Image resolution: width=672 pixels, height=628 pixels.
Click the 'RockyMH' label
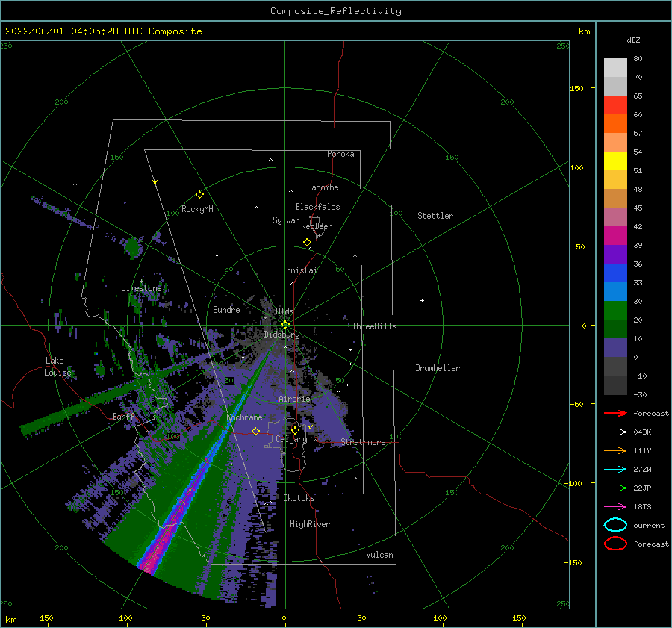(197, 209)
